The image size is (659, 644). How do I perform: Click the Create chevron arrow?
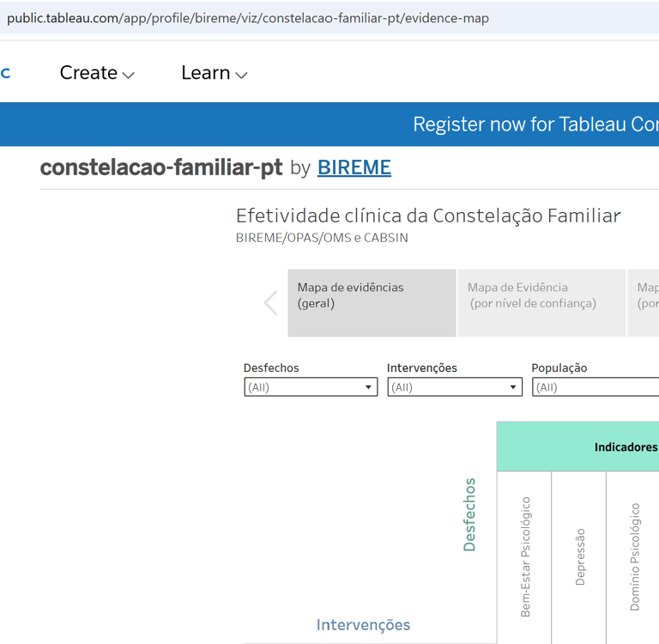click(128, 76)
